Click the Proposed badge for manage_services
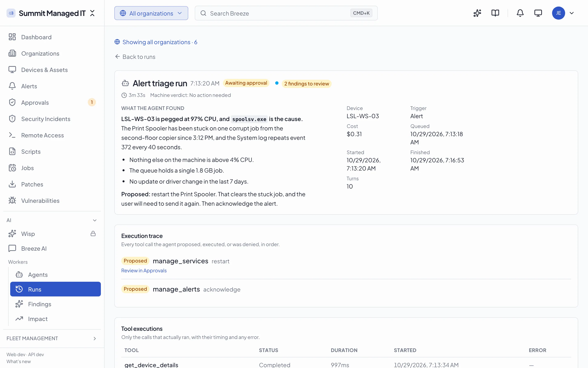Viewport: 588px width, 368px height. point(135,261)
